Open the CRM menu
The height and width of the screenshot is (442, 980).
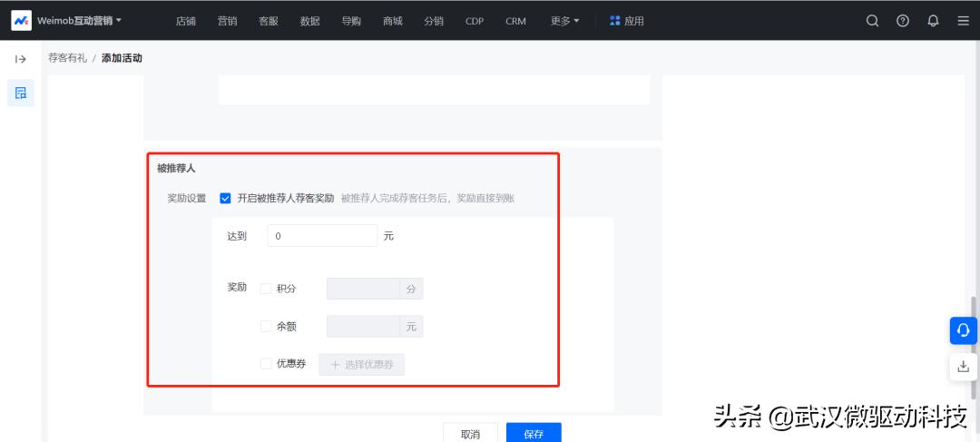(x=515, y=21)
